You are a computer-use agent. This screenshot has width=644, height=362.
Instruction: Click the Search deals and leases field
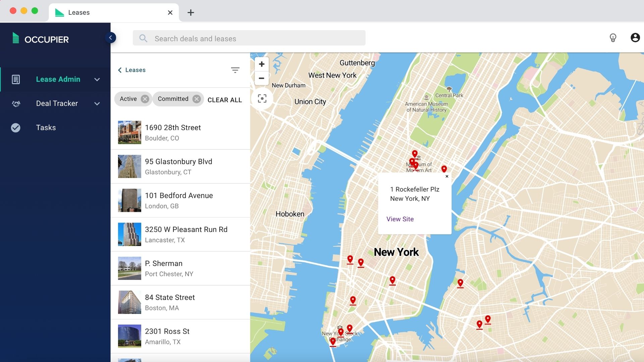click(249, 39)
